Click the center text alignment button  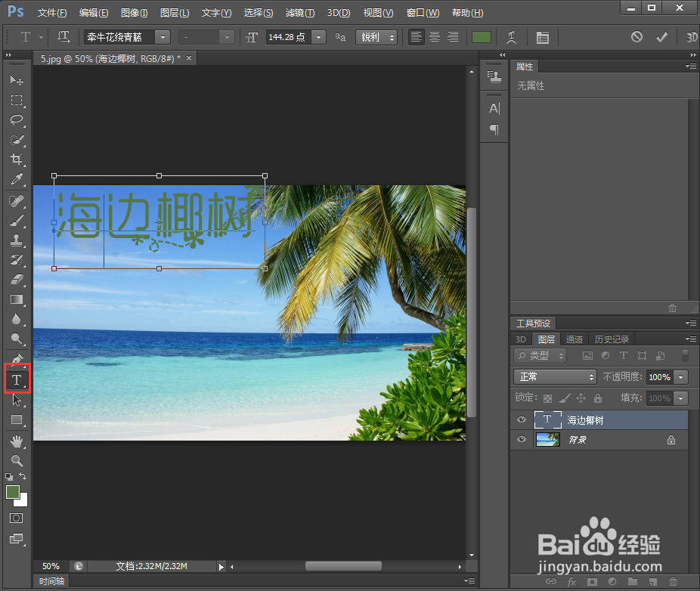(434, 37)
